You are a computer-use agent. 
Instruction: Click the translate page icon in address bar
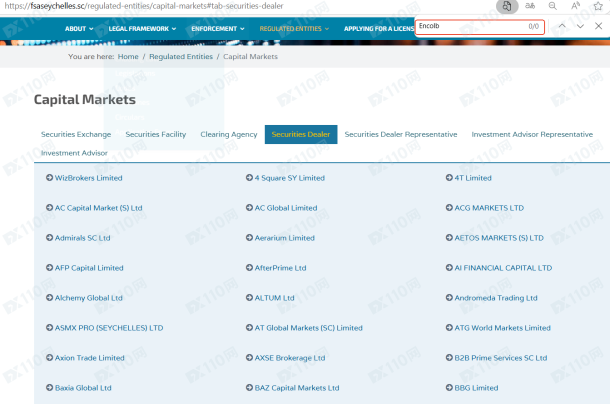(530, 6)
